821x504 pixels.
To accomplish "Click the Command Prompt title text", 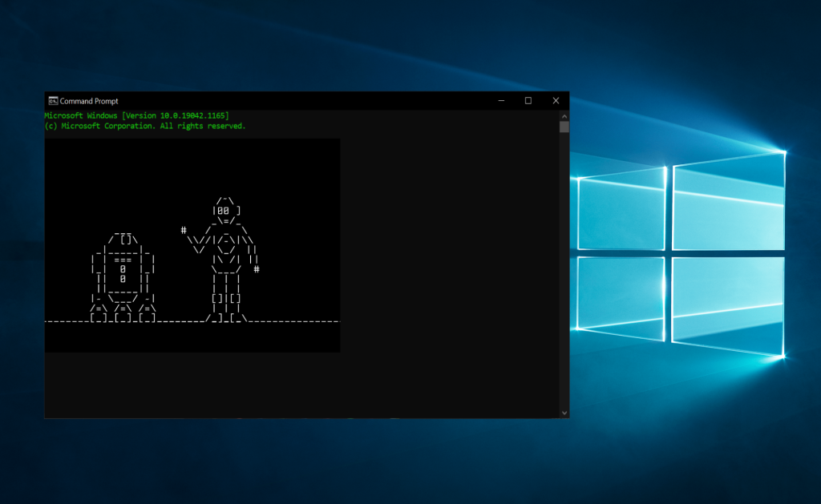I will point(91,101).
